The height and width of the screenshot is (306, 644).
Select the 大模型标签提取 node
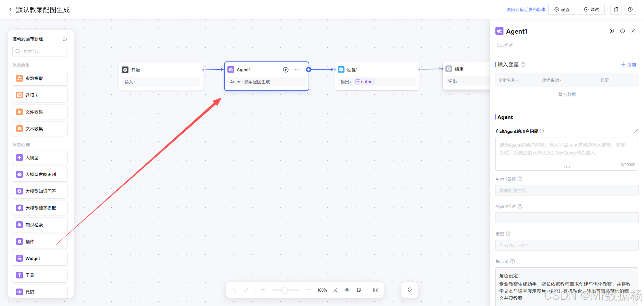tap(40, 208)
